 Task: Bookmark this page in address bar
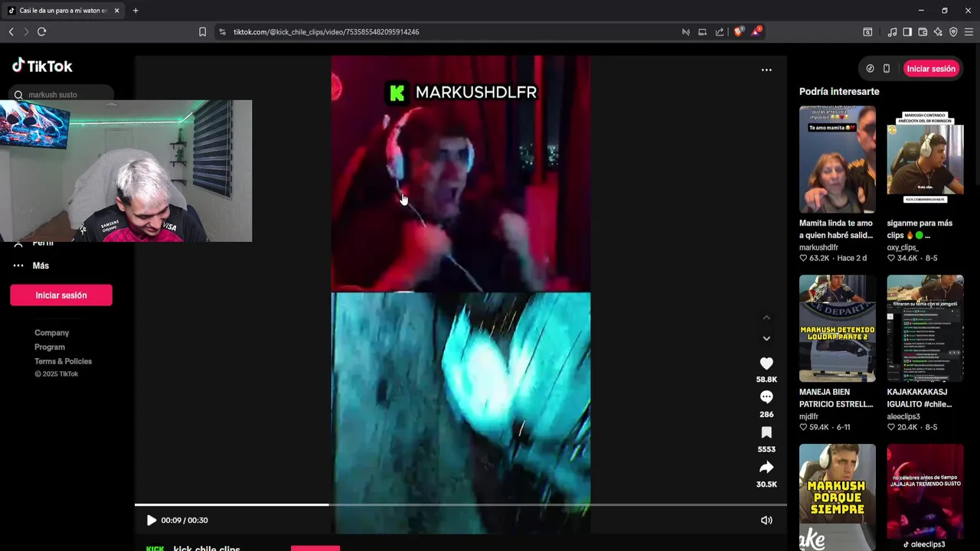pyautogui.click(x=202, y=32)
